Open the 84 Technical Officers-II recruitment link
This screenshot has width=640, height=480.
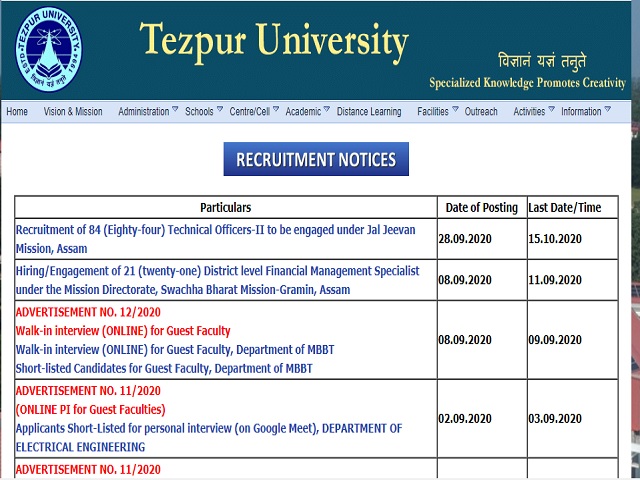click(216, 239)
